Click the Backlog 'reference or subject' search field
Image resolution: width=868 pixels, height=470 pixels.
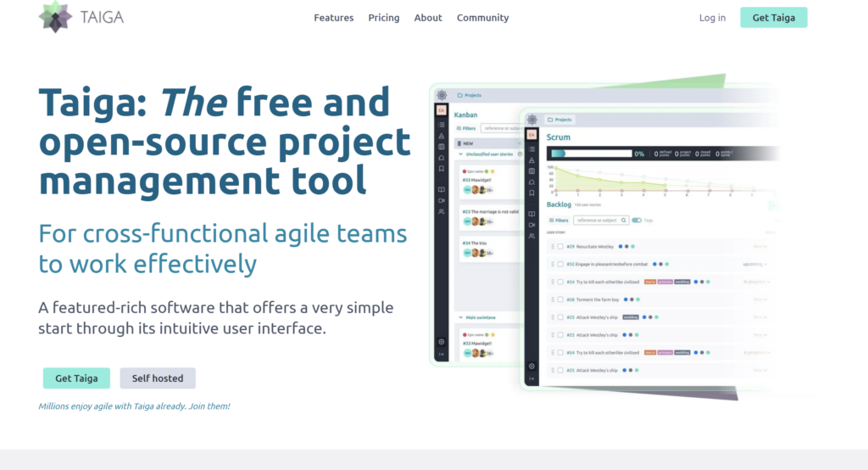(596, 220)
